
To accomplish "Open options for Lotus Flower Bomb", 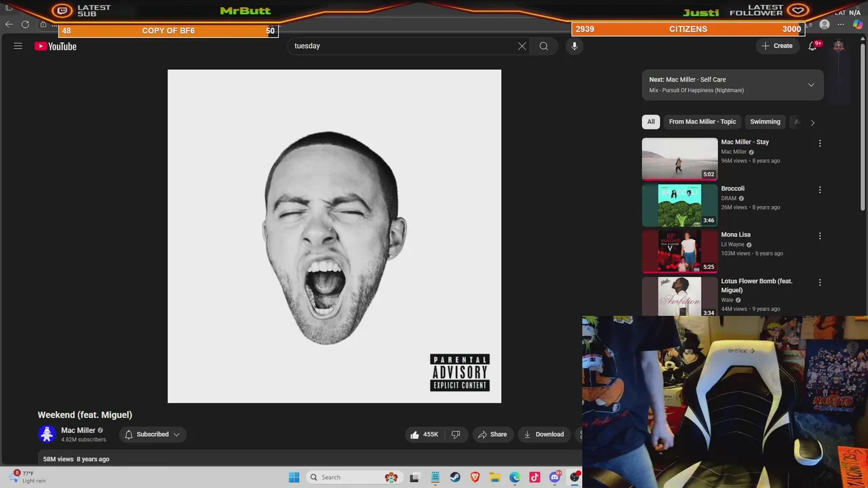I will (x=820, y=282).
